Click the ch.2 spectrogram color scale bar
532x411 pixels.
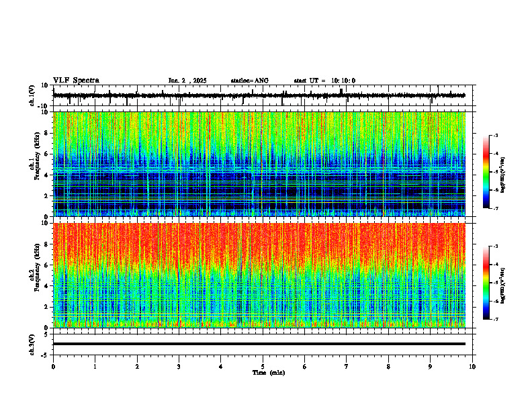point(486,283)
